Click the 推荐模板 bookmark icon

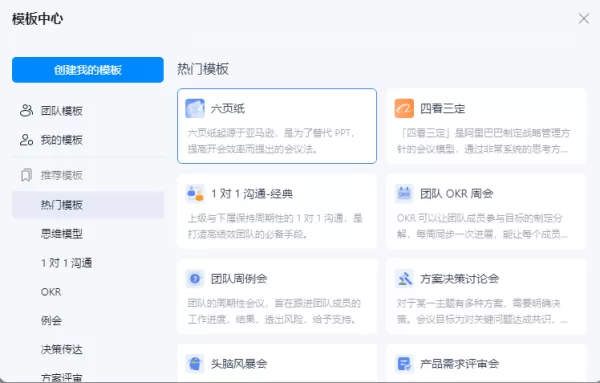(26, 175)
